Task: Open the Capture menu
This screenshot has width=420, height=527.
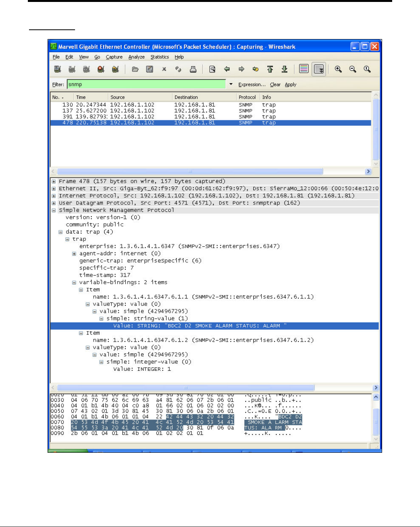Action: click(x=114, y=57)
